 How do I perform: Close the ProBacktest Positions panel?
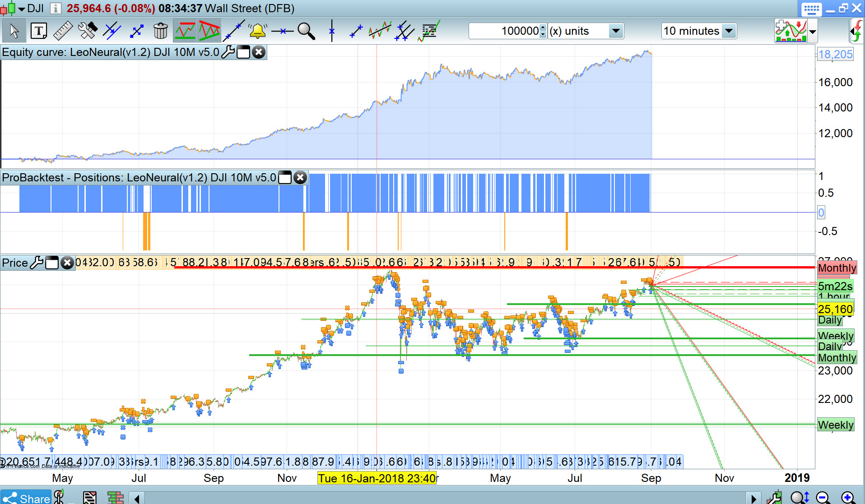pyautogui.click(x=300, y=178)
